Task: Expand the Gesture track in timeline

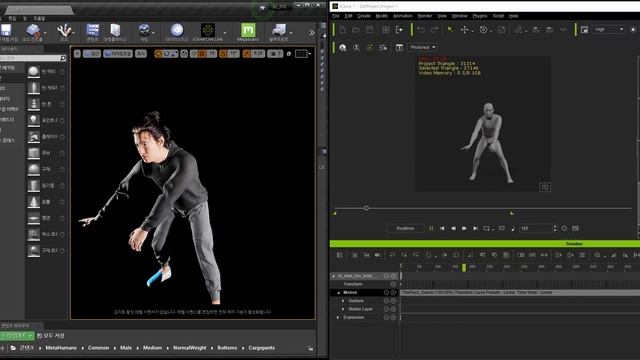Action: click(343, 301)
